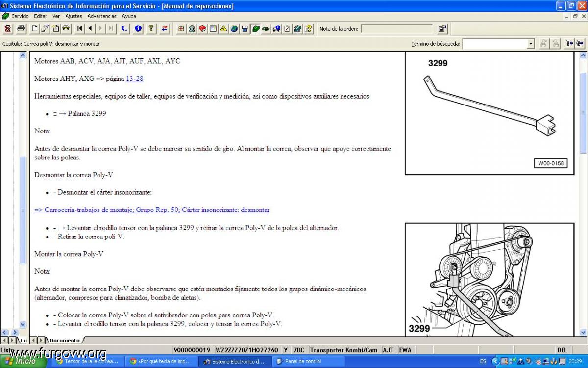
Task: Switch to '¿Por qué tecla de imp' taskbar item
Action: (x=161, y=361)
